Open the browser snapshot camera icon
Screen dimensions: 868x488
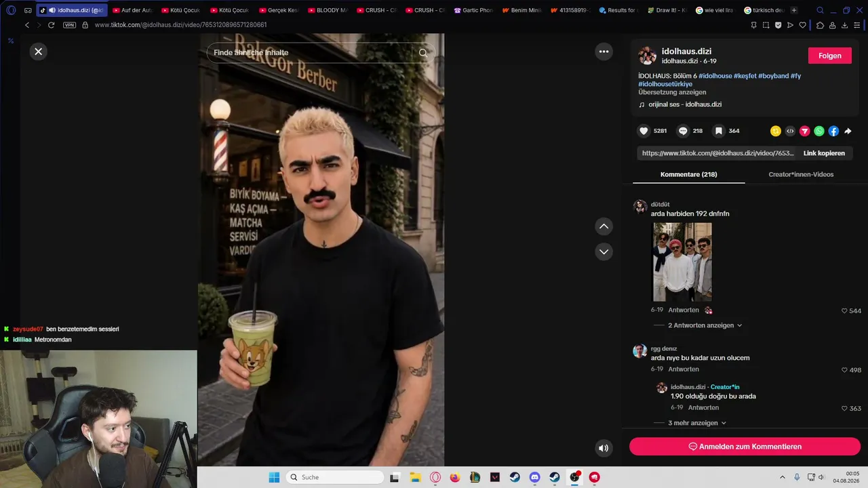(x=766, y=25)
